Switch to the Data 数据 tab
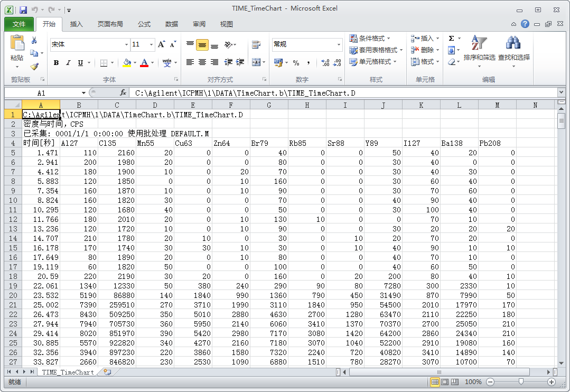The width and height of the screenshot is (570, 392). click(x=172, y=24)
